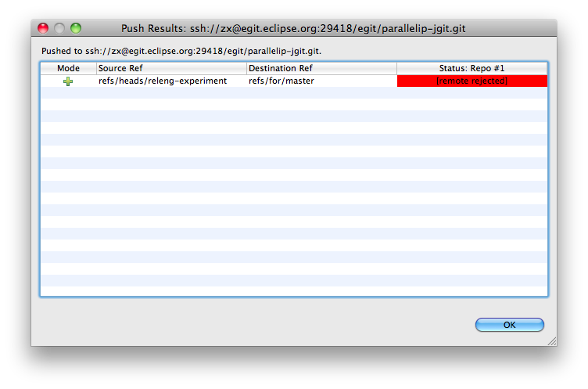Click the Destination Ref column header

point(321,68)
